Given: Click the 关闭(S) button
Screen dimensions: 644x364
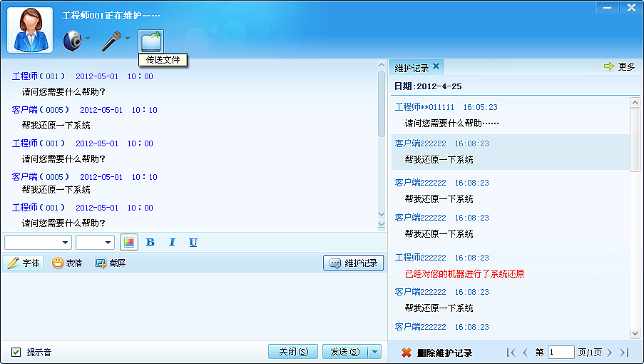Looking at the screenshot, I should point(293,352).
